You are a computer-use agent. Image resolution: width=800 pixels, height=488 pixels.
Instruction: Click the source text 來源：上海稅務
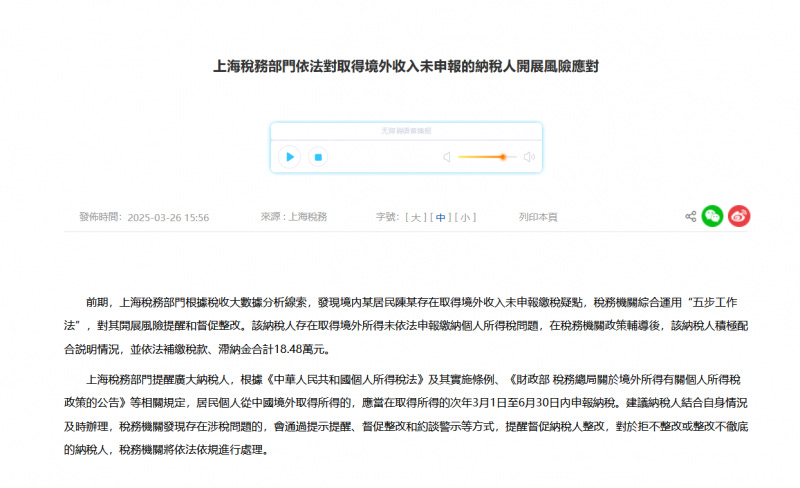point(294,217)
